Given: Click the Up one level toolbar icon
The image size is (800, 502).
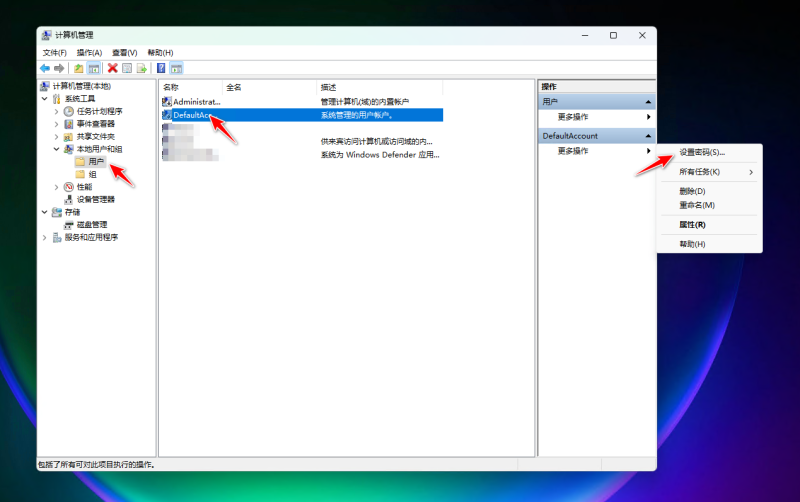Looking at the screenshot, I should pyautogui.click(x=79, y=68).
